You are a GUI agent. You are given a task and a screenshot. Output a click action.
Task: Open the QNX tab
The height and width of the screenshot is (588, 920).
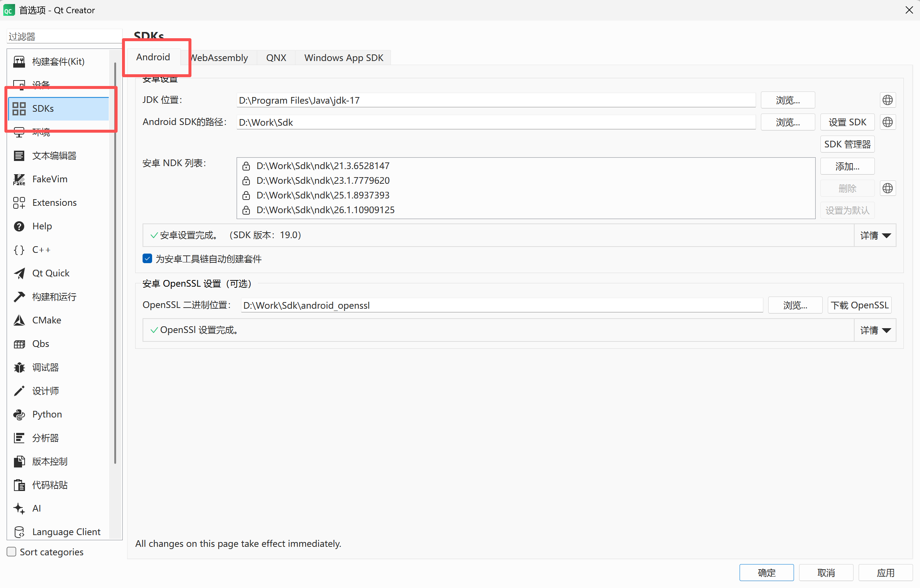[276, 58]
